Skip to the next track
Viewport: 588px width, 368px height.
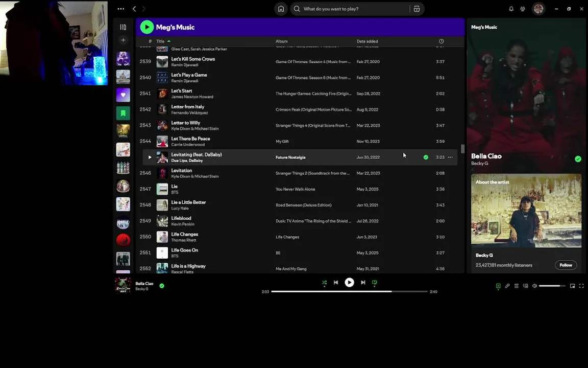363,282
